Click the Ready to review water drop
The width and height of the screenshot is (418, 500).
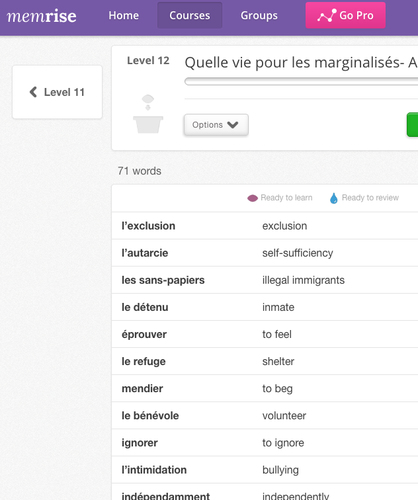tap(334, 198)
